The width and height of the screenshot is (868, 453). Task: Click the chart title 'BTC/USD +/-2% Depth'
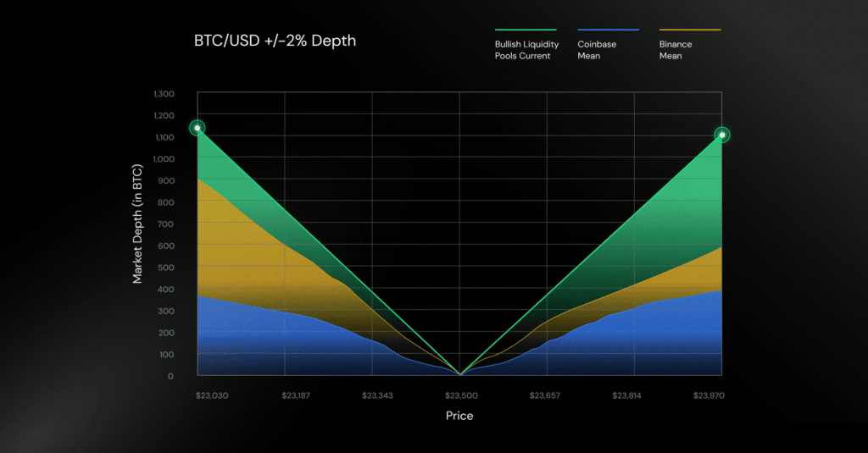[275, 41]
